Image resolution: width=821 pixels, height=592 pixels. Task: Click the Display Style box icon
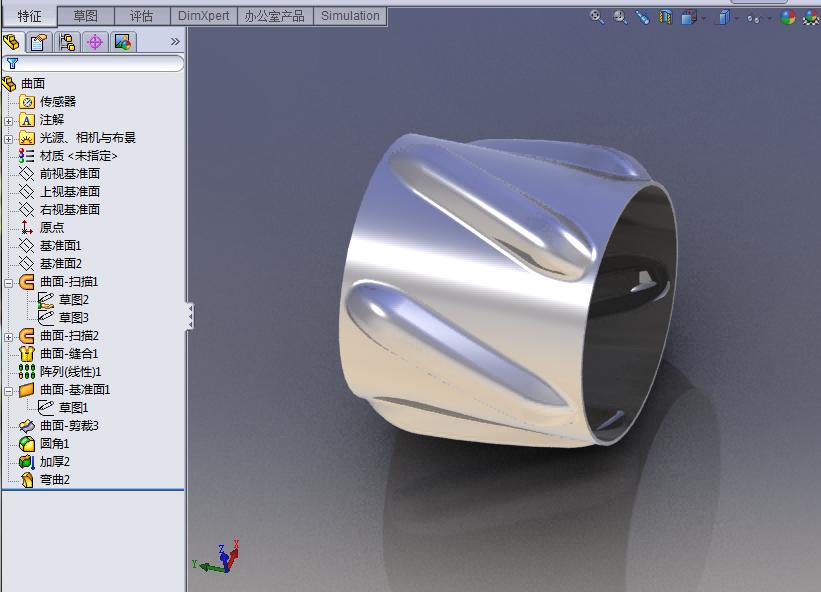click(724, 17)
